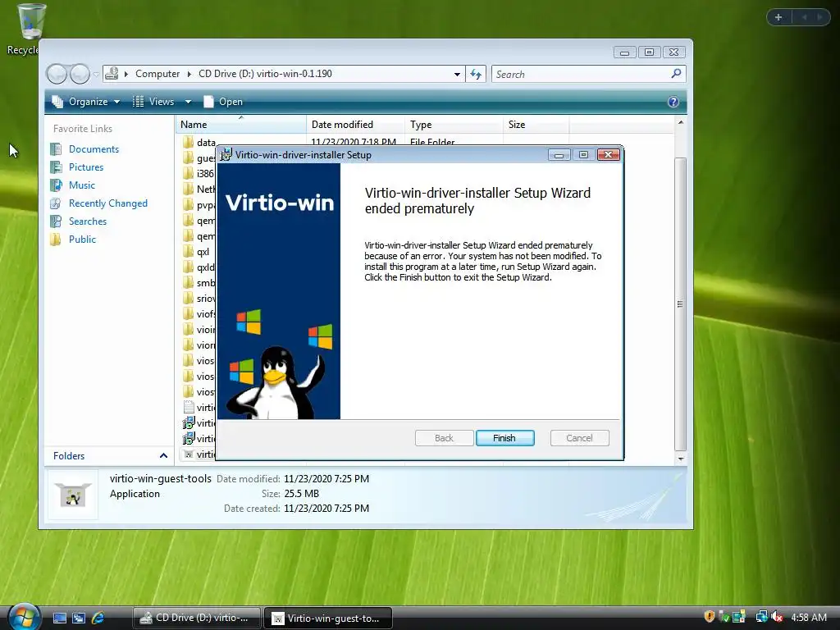Screen dimensions: 840x630
Task: Minimize the Virtio-win setup dialog
Action: click(x=559, y=155)
